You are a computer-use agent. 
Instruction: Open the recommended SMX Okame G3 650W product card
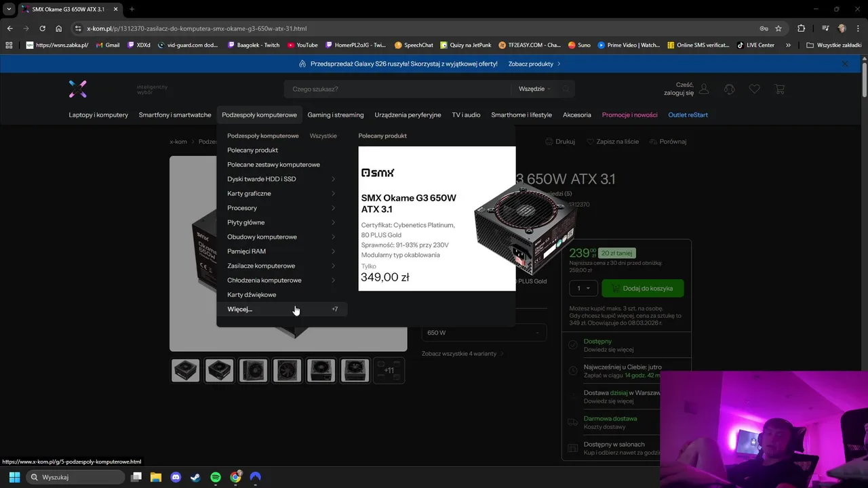click(437, 218)
